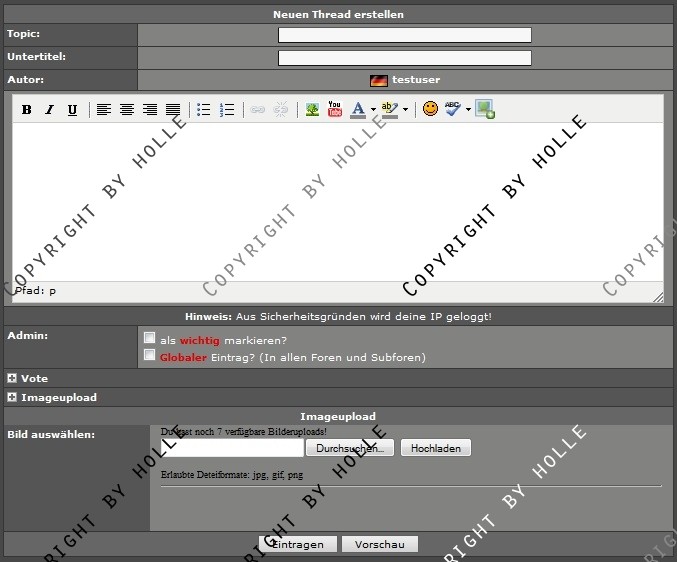
Task: Expand the Vote section
Action: (12, 379)
